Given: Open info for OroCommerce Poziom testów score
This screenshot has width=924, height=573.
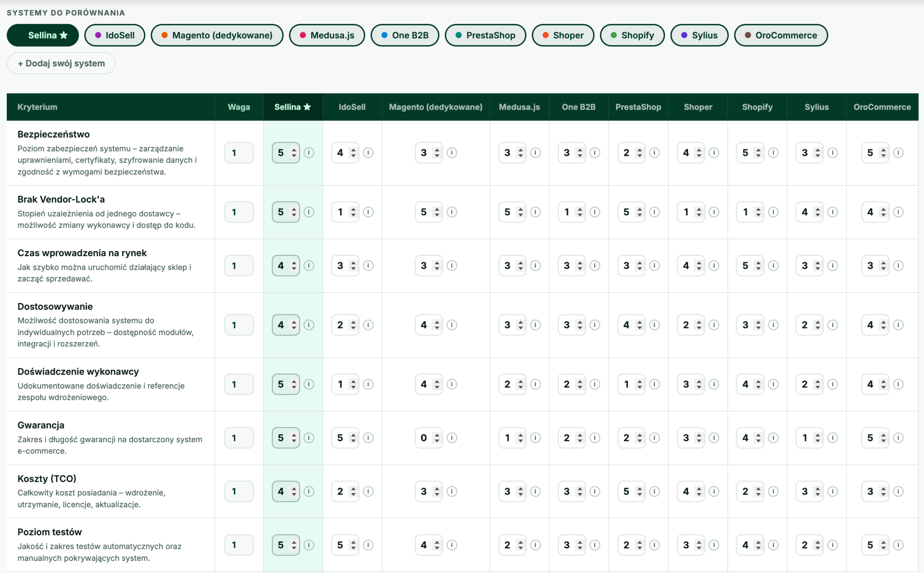Looking at the screenshot, I should [x=898, y=545].
